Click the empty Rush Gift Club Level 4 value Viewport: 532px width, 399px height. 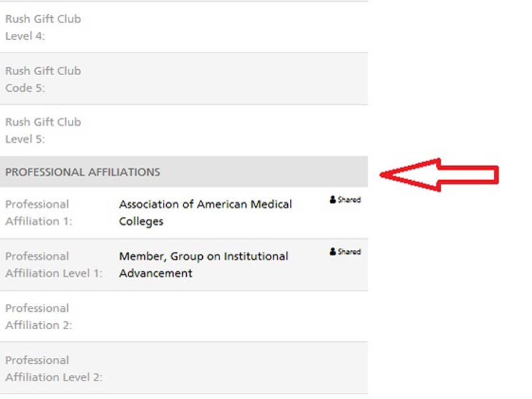(239, 27)
